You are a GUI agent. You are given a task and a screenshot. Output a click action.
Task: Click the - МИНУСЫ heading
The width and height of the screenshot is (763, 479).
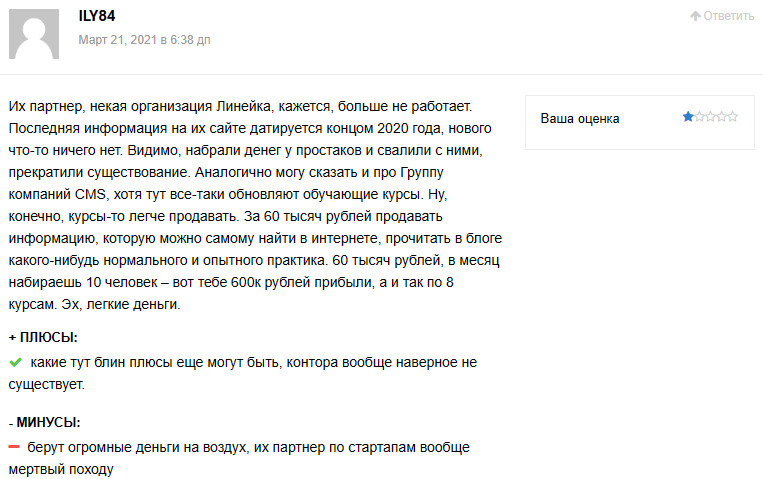(x=44, y=422)
